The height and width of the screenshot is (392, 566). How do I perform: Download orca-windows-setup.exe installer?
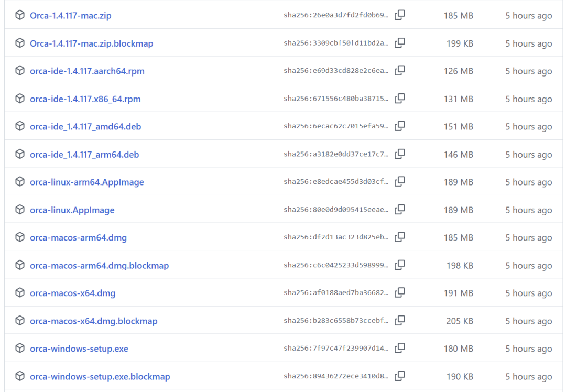click(79, 349)
